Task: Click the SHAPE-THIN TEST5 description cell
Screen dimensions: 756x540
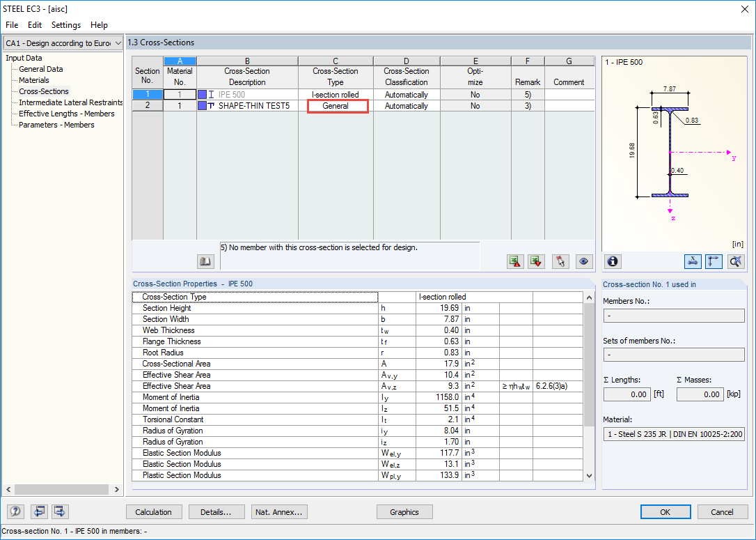Action: (247, 106)
